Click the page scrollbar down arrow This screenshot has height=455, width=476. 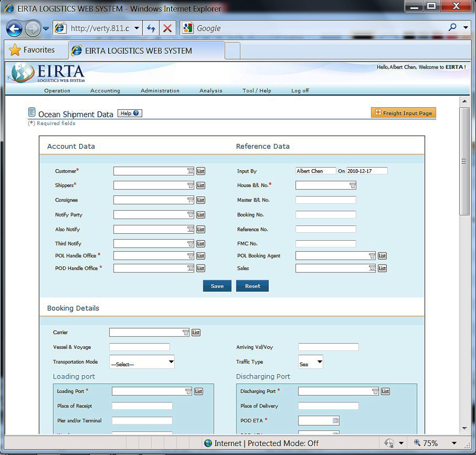(x=465, y=428)
